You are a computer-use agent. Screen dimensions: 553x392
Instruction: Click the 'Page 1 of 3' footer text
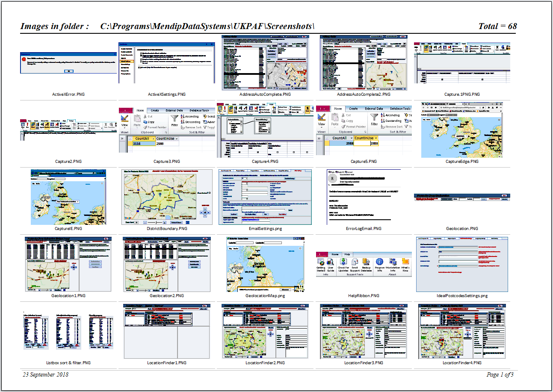click(x=500, y=374)
